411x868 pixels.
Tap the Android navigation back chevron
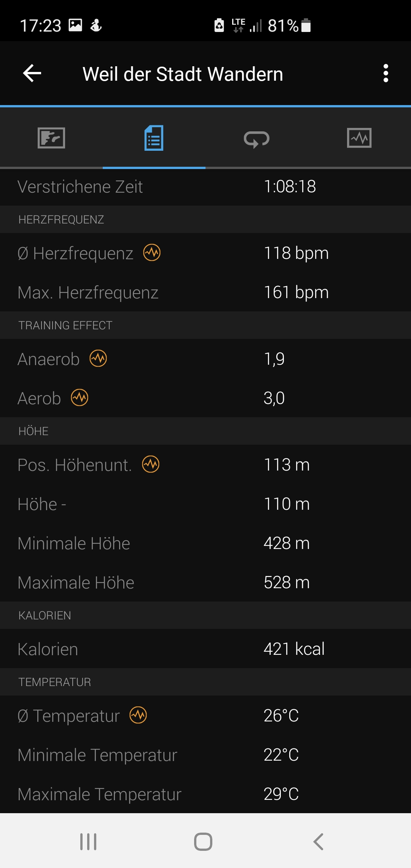point(319,841)
